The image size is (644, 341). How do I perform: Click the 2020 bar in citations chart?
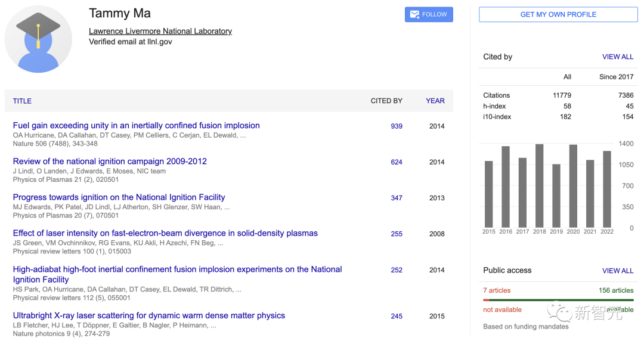click(573, 186)
